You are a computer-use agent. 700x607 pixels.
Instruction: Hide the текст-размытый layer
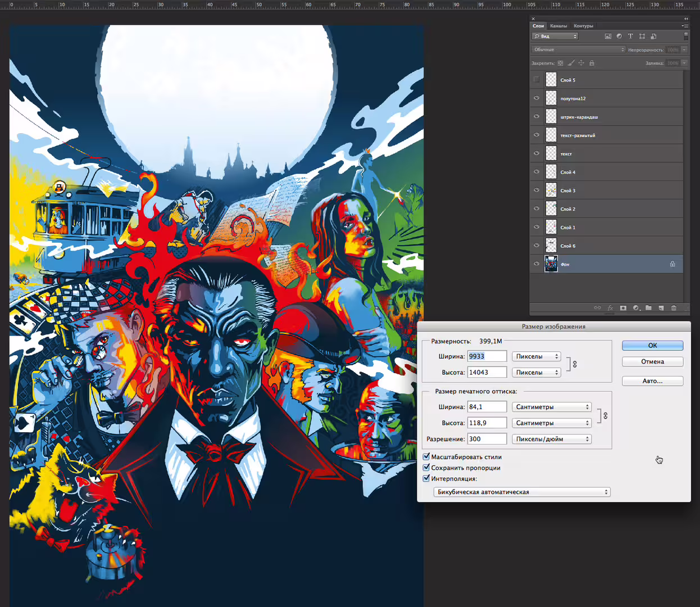click(x=537, y=135)
